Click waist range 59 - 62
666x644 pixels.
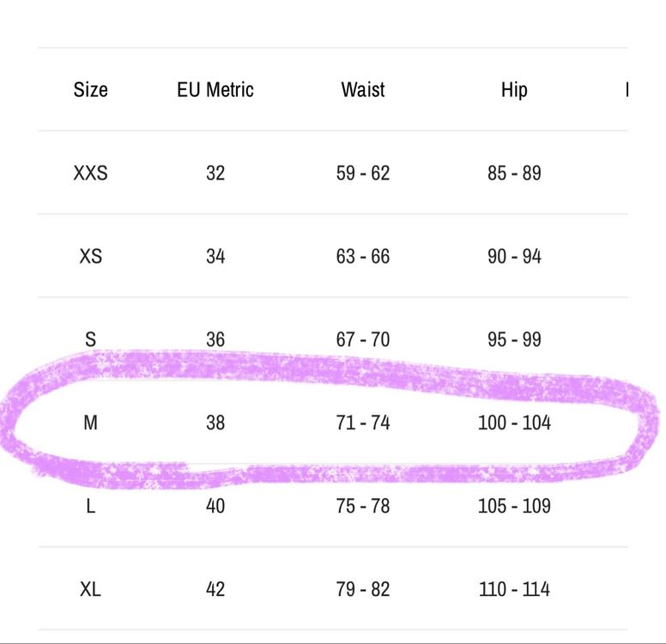(x=363, y=173)
